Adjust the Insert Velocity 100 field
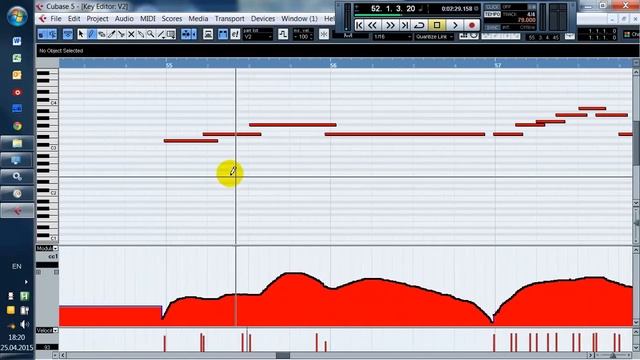 click(x=303, y=36)
